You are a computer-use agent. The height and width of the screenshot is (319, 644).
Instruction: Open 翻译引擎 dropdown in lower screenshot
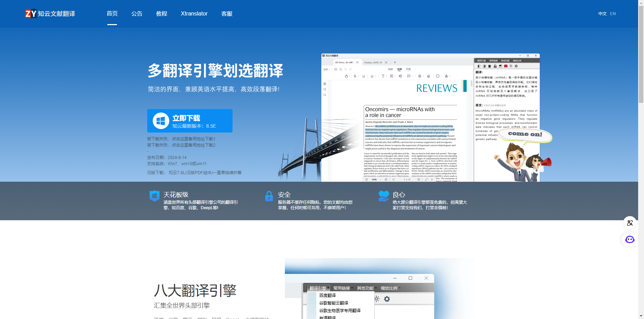(x=319, y=288)
